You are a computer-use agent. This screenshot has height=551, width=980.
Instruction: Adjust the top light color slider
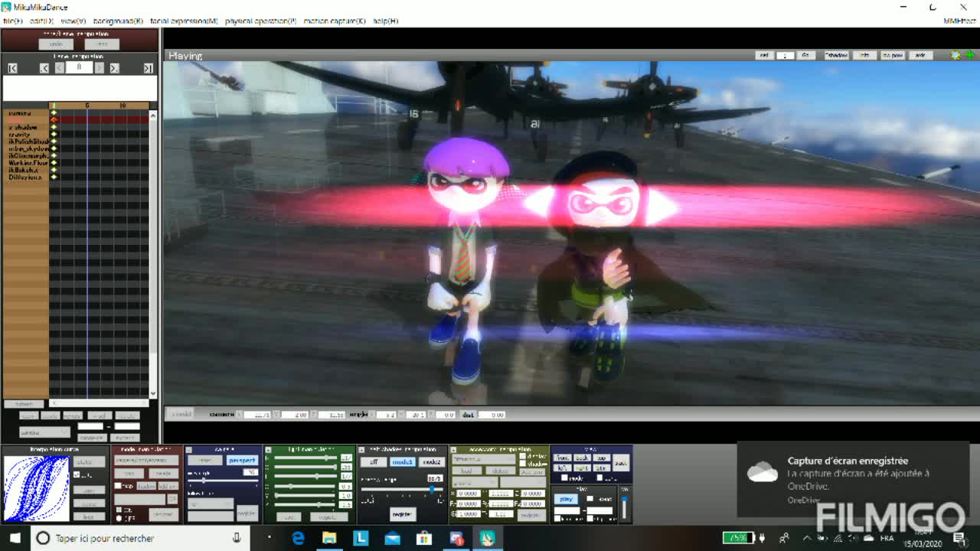tap(307, 458)
